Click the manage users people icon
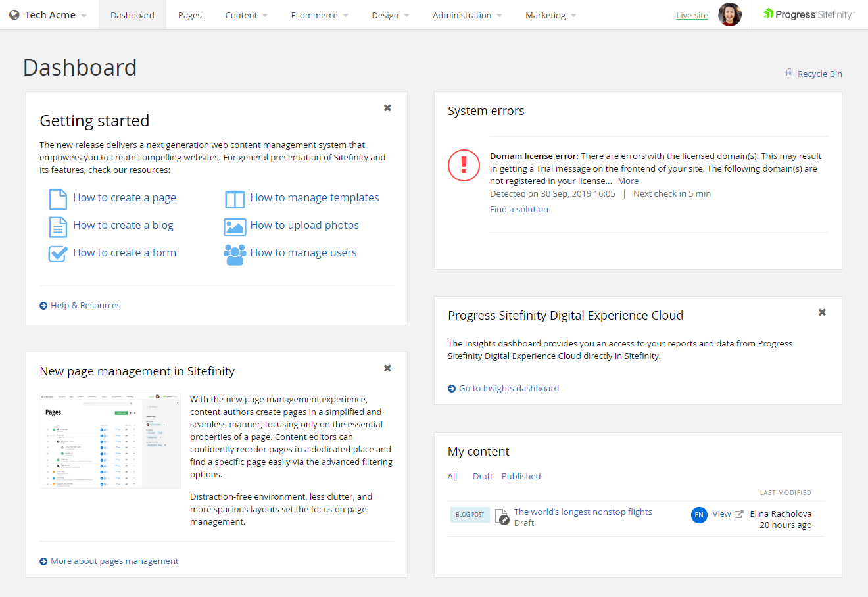The image size is (868, 597). [235, 254]
